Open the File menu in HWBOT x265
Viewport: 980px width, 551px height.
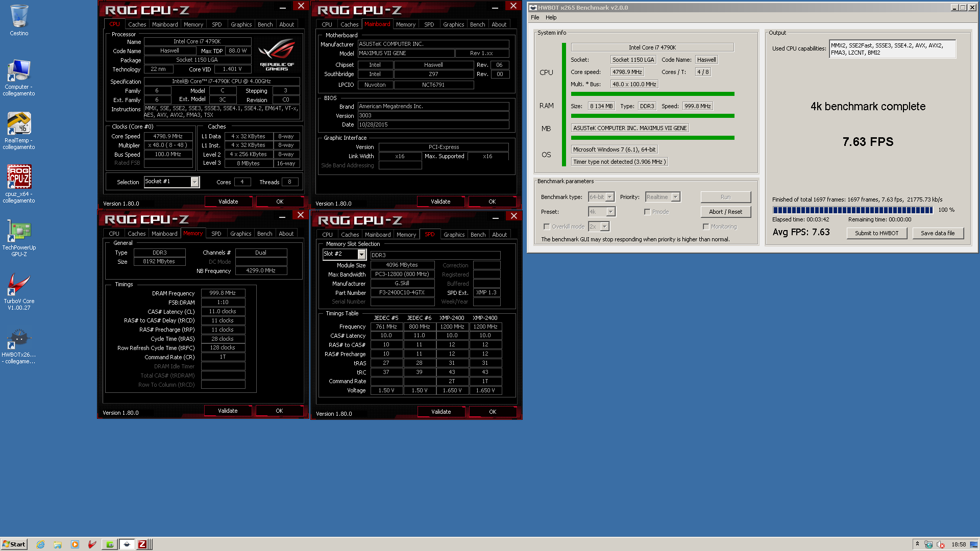(535, 17)
